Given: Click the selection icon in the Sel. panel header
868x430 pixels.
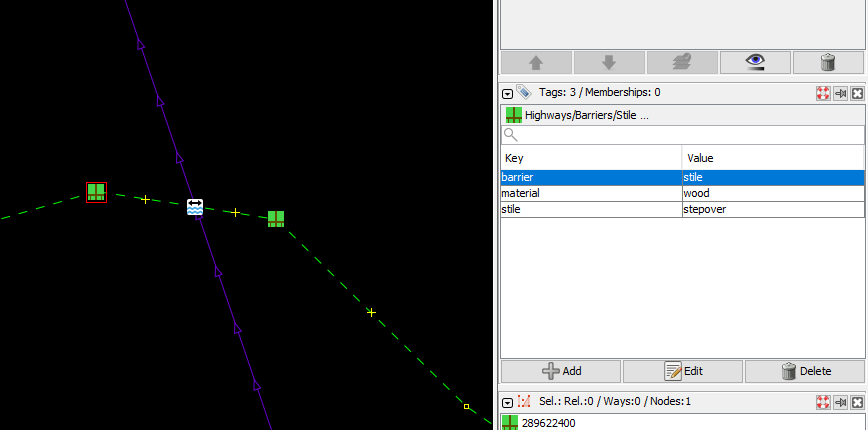Looking at the screenshot, I should (x=523, y=402).
